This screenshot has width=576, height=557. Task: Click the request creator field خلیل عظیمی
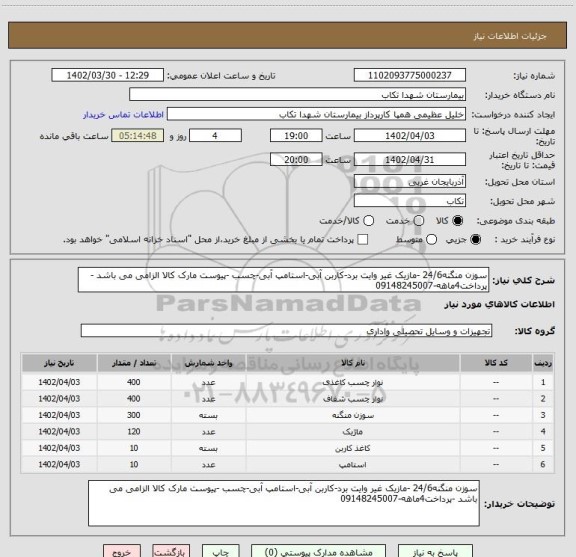pyautogui.click(x=316, y=114)
